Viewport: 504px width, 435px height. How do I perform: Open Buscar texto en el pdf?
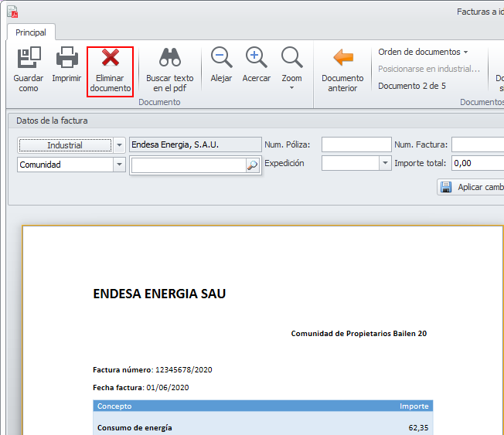170,70
